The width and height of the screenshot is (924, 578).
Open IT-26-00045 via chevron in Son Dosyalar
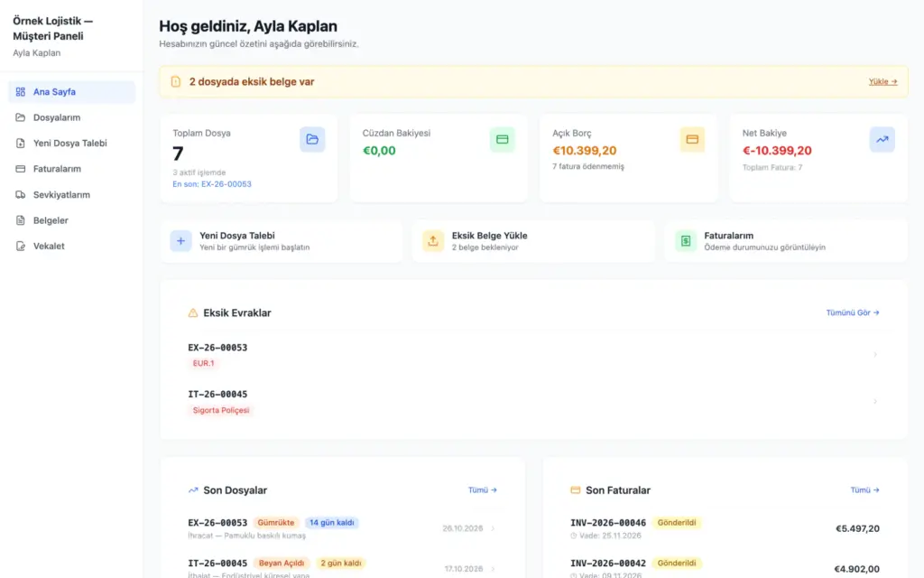coord(493,569)
